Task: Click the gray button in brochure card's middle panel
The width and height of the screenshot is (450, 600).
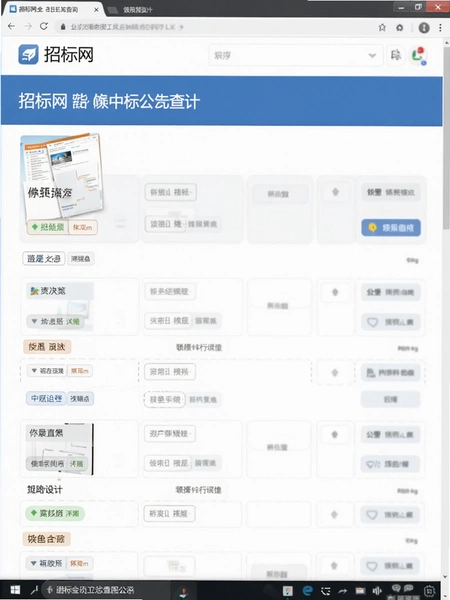Action: click(x=280, y=194)
